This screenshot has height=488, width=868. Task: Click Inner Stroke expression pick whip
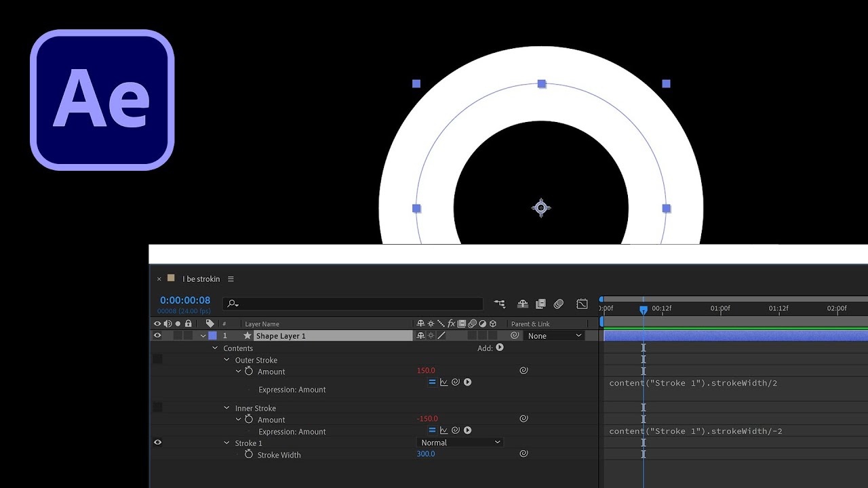pos(456,430)
